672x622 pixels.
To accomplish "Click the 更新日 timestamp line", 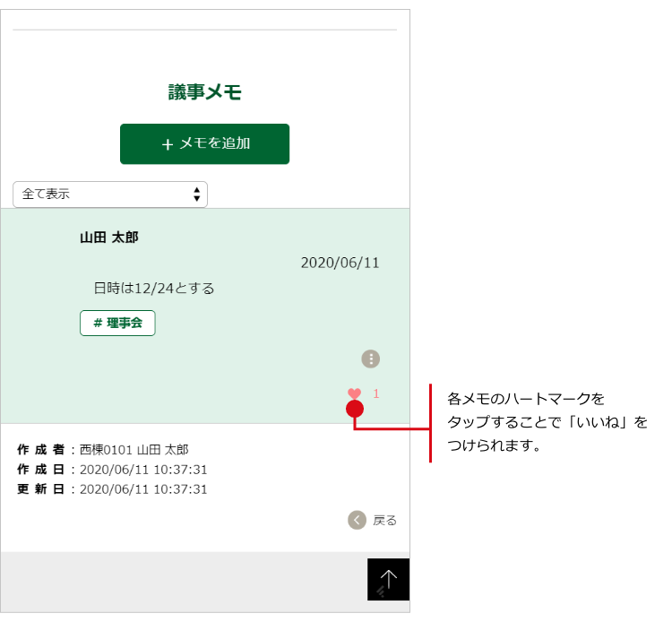I will pos(112,489).
